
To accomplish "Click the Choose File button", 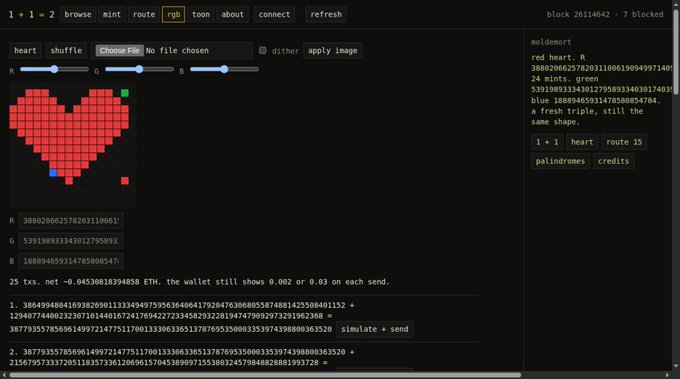I will pos(119,50).
